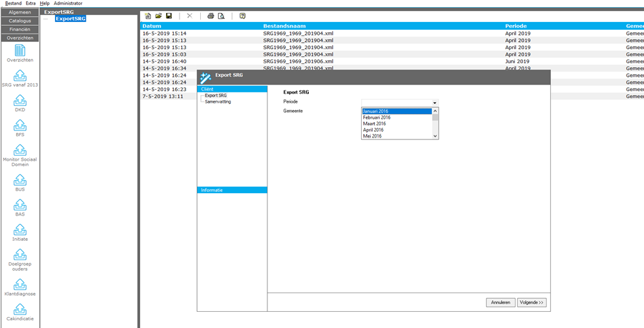Choose April 2016 in the dropdown list
Viewport: 644px width, 328px height.
374,130
